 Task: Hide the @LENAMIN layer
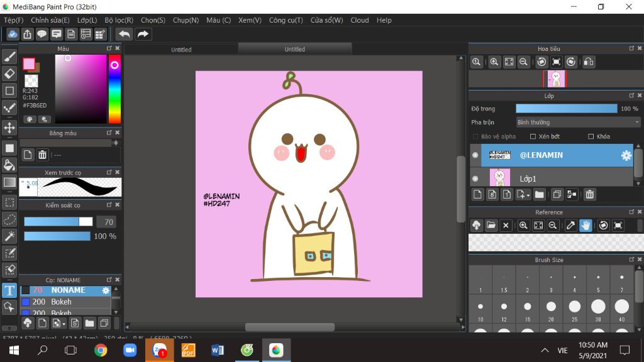click(x=475, y=155)
